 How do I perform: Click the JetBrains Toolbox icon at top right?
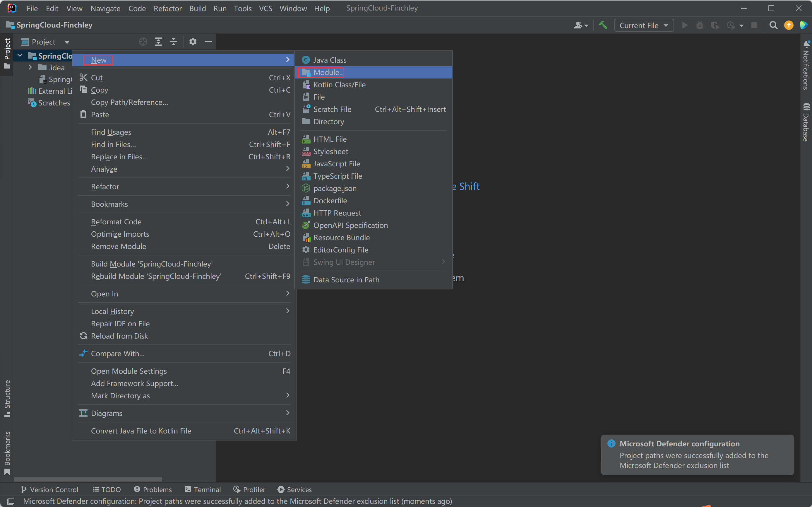(x=804, y=25)
